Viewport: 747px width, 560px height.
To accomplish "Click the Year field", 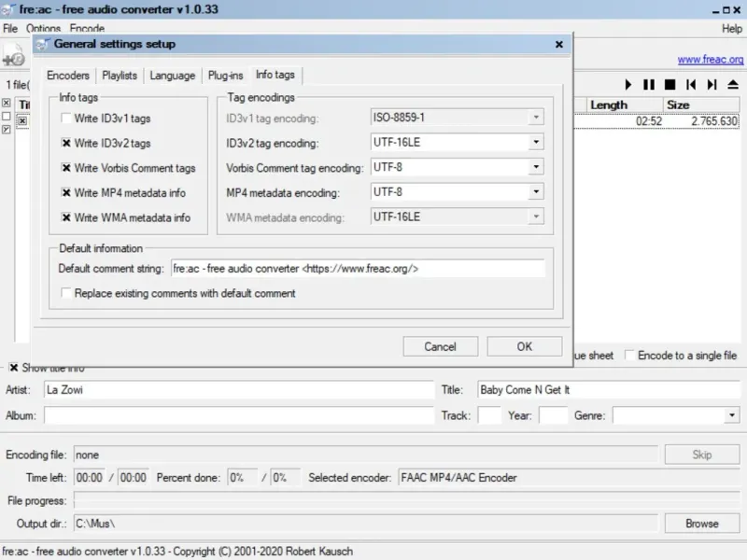I will pos(554,415).
